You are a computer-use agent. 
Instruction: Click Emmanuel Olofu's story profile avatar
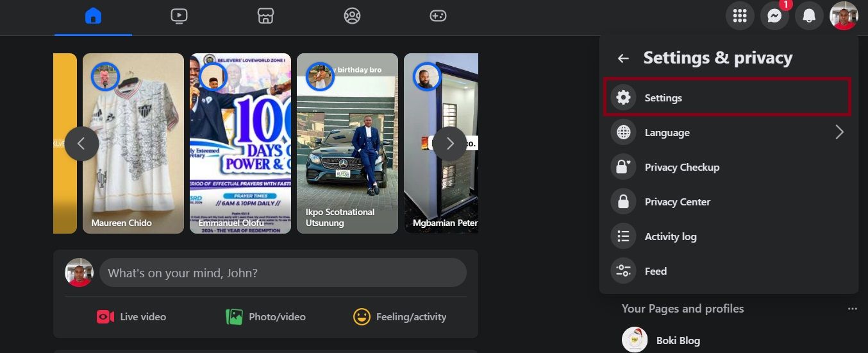pyautogui.click(x=213, y=76)
